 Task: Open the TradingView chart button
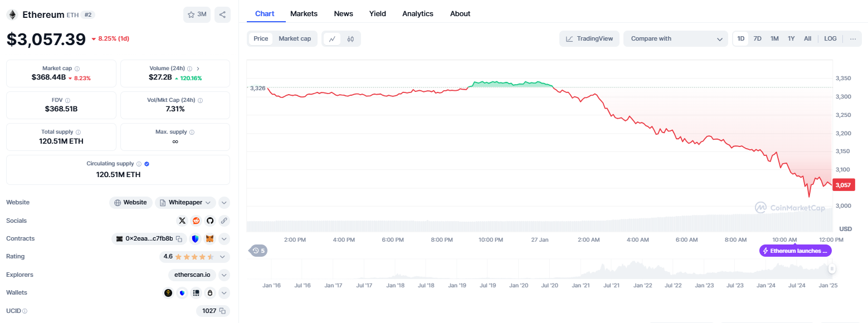(589, 38)
